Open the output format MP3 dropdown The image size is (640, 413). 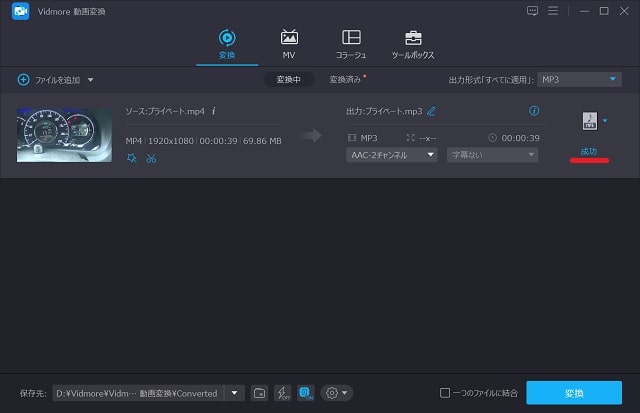pyautogui.click(x=579, y=80)
